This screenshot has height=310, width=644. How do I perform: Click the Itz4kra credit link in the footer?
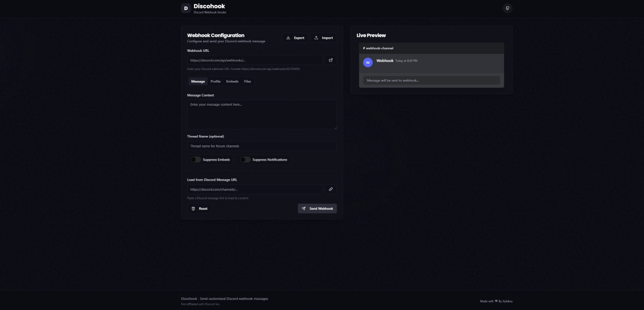[x=507, y=301]
